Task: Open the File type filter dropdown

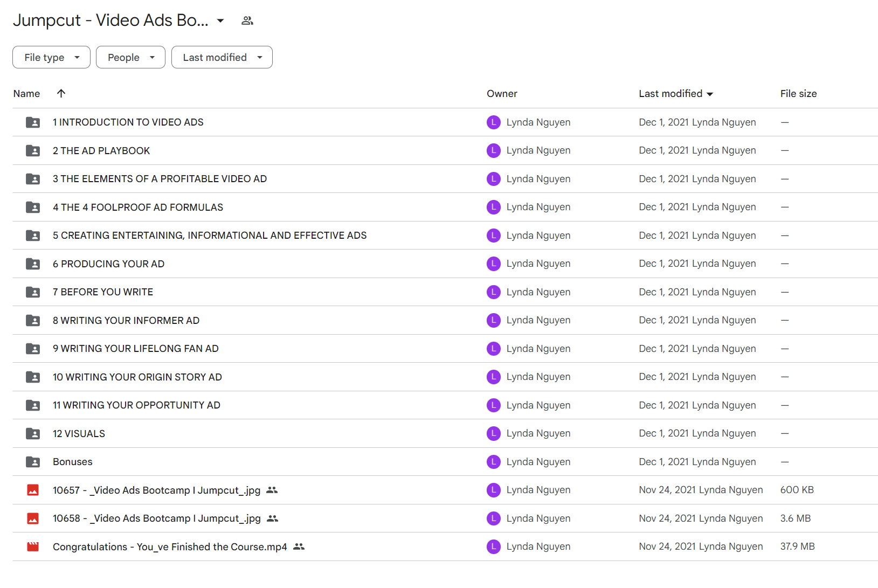Action: point(51,57)
